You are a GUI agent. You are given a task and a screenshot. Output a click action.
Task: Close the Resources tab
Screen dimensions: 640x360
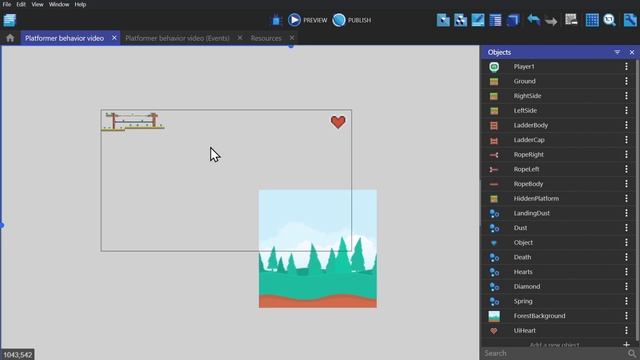(292, 38)
